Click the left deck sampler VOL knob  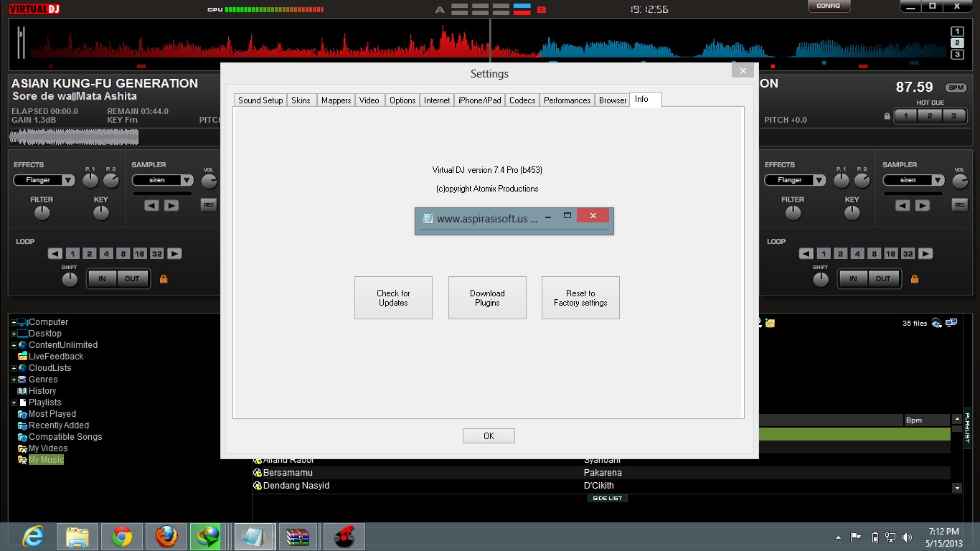pos(209,182)
